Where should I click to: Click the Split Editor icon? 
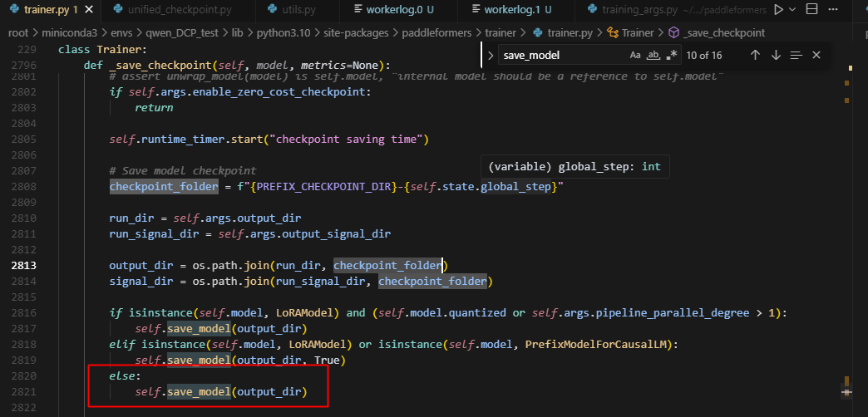click(x=812, y=10)
